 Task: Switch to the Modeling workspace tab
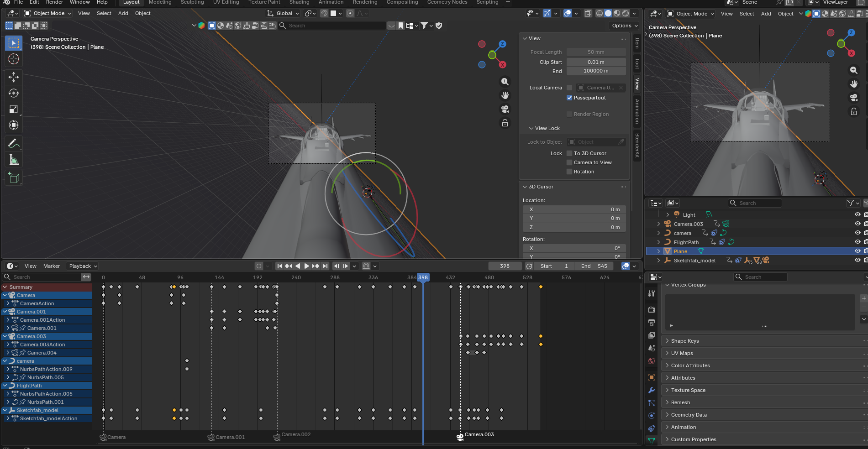click(160, 2)
